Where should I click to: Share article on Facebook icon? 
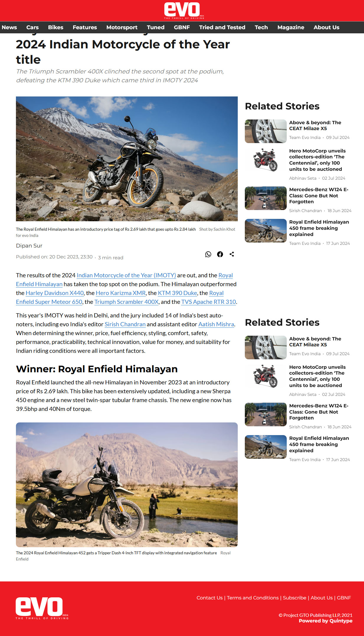(220, 254)
